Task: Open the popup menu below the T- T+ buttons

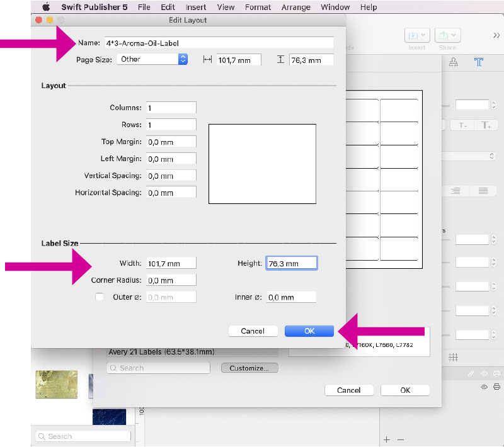Action: [469, 156]
